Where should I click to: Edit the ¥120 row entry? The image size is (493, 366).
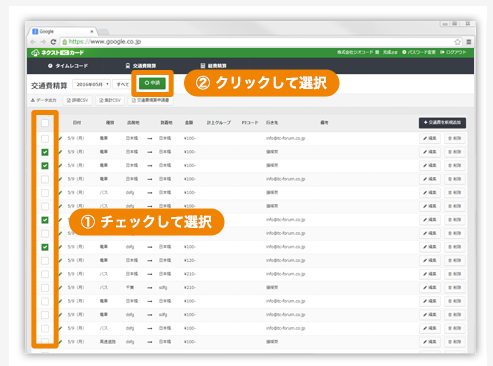[430, 260]
